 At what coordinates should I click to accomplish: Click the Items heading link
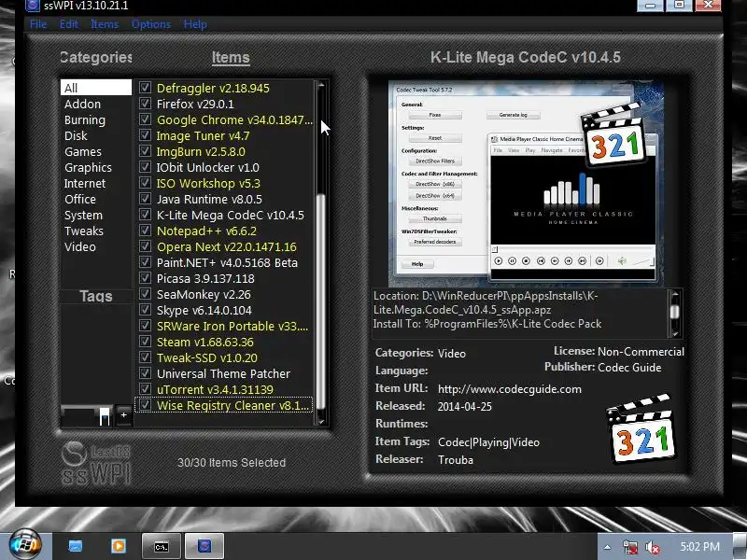tap(231, 58)
